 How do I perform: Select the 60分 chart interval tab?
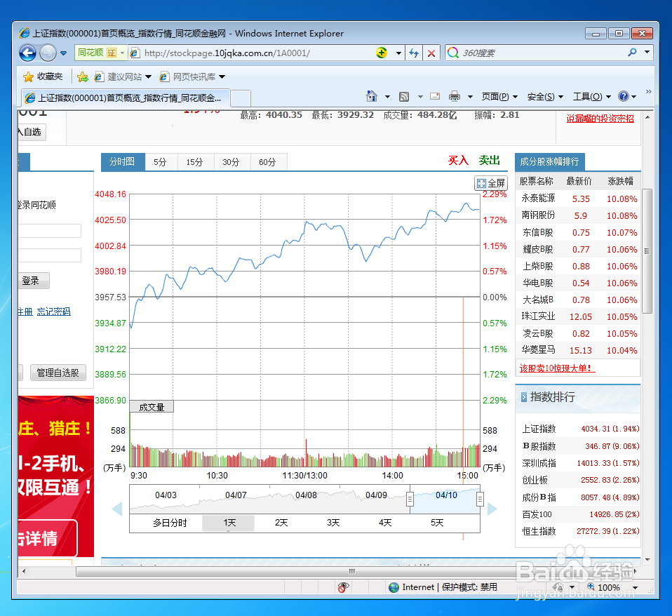pos(269,161)
